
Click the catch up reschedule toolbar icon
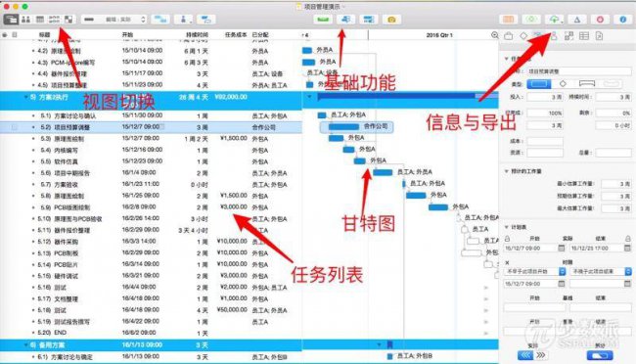pos(345,19)
